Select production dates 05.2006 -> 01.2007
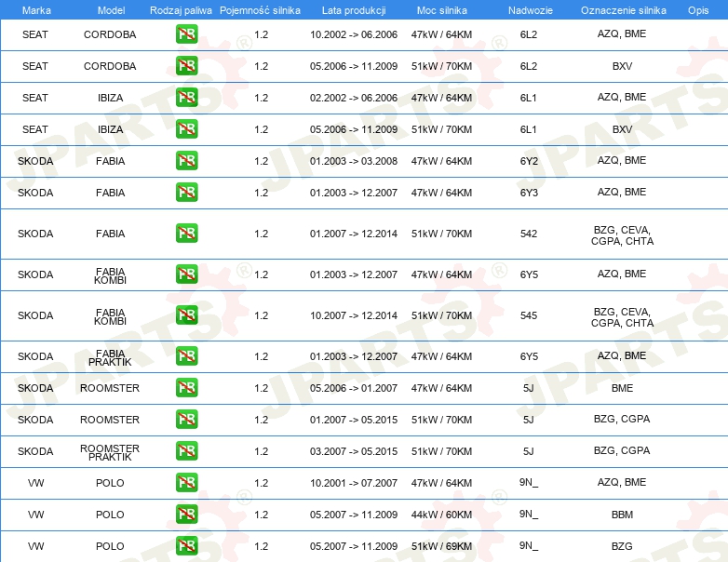 point(354,388)
